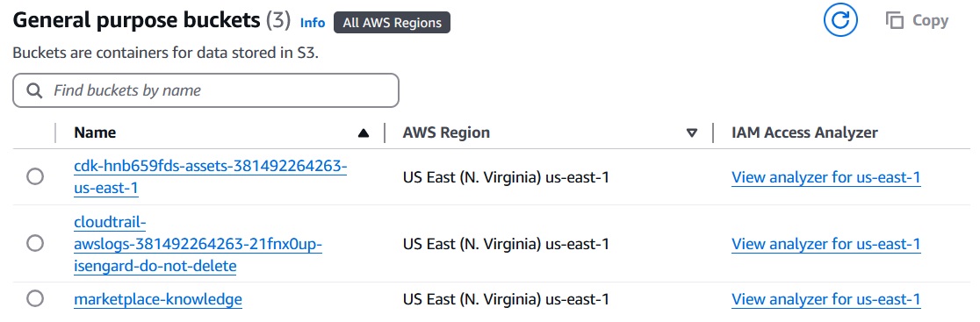Sort by the AWS Region column header
This screenshot has height=322, width=980.
[446, 132]
